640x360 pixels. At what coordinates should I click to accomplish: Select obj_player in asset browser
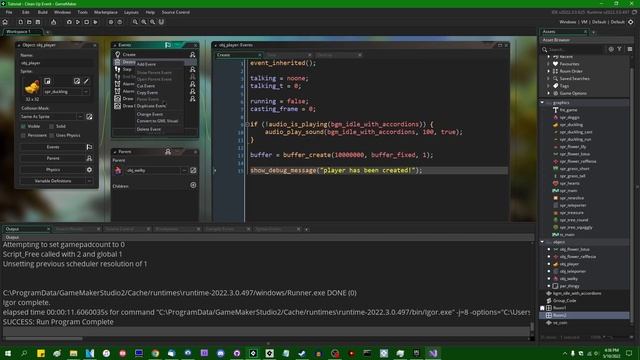pyautogui.click(x=569, y=264)
